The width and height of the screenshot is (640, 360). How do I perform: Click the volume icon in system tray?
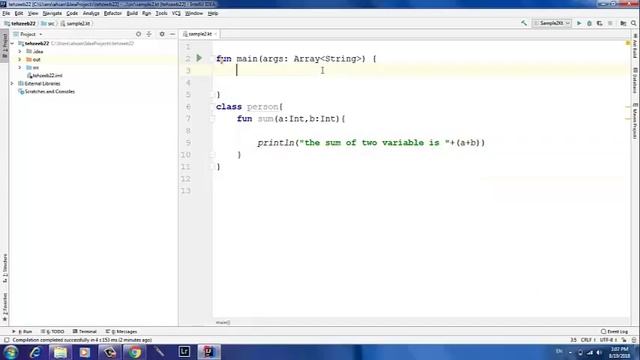click(x=599, y=352)
